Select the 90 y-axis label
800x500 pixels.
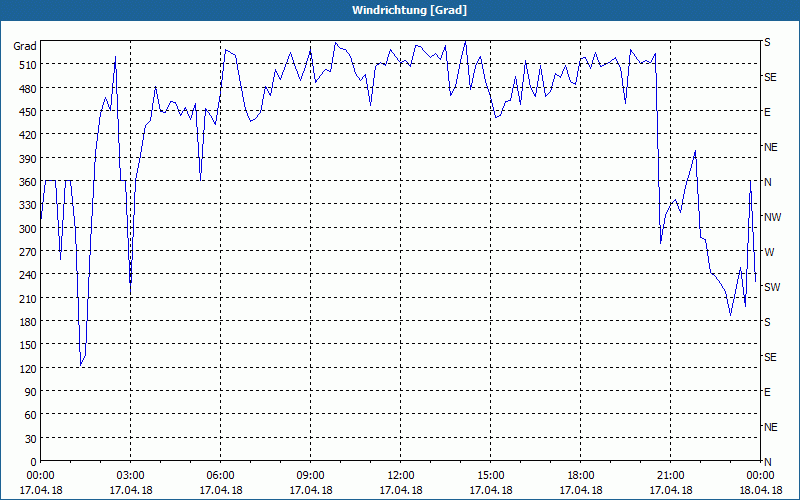(31, 392)
